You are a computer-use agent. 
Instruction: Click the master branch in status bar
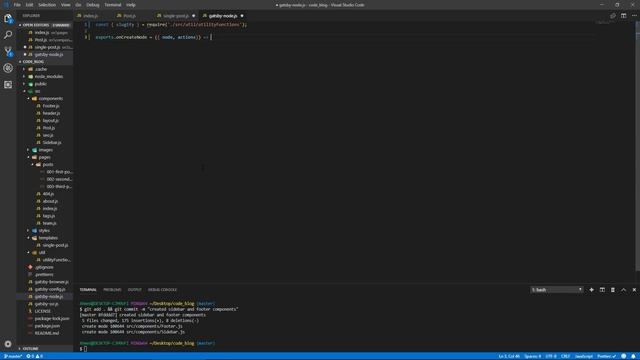coord(13,356)
